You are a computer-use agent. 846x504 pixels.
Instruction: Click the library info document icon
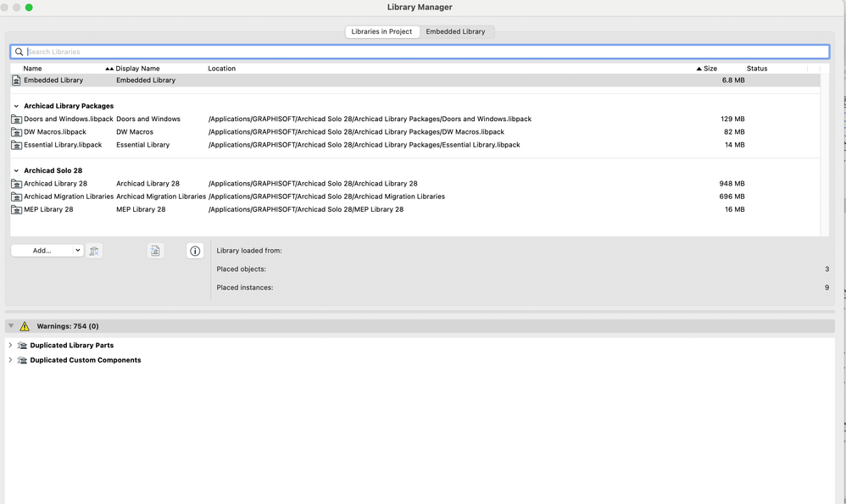click(x=155, y=250)
